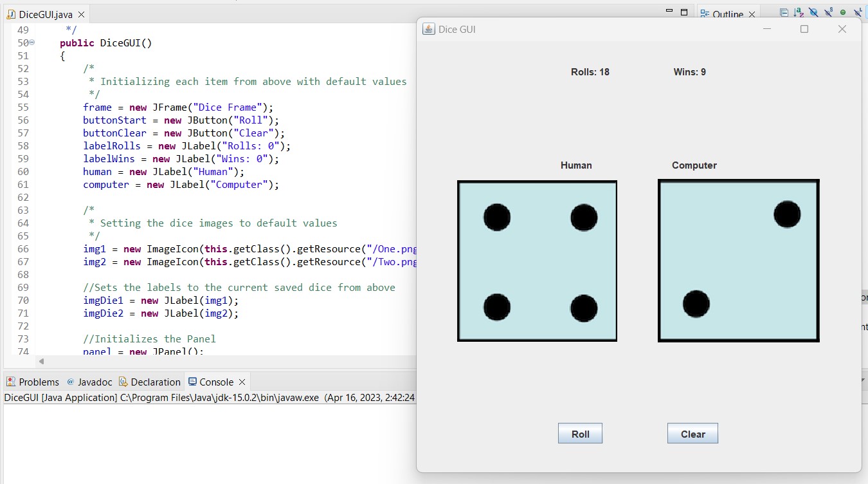
Task: Toggle hide local types in Outline
Action: [858, 12]
